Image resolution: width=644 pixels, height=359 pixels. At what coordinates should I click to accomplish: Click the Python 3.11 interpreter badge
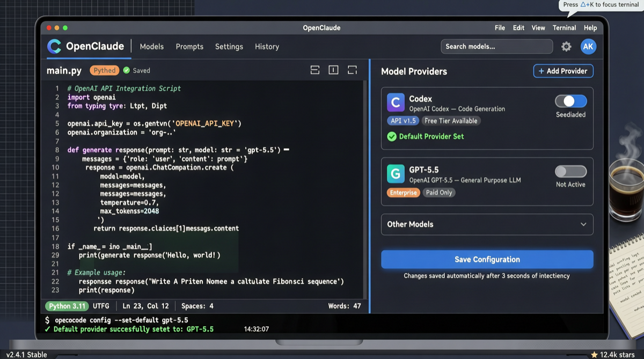tap(67, 306)
